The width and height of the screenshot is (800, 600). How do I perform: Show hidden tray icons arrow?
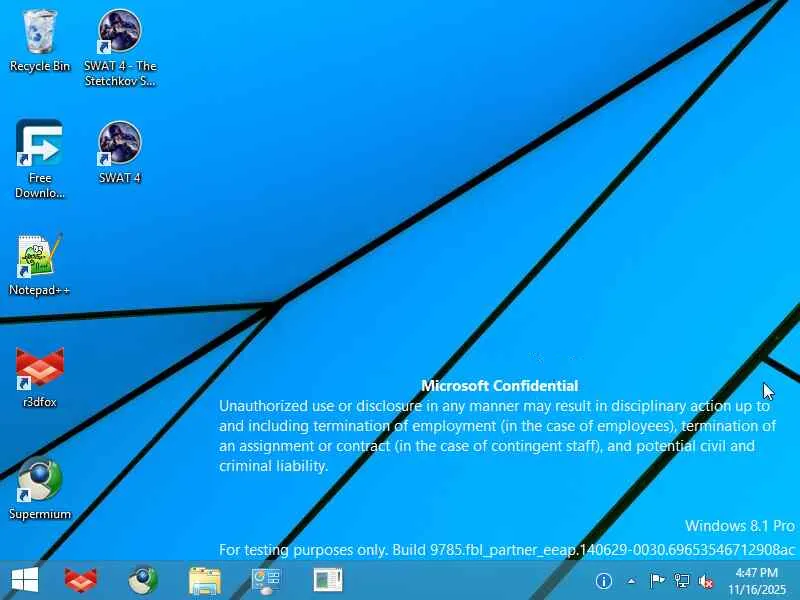631,581
